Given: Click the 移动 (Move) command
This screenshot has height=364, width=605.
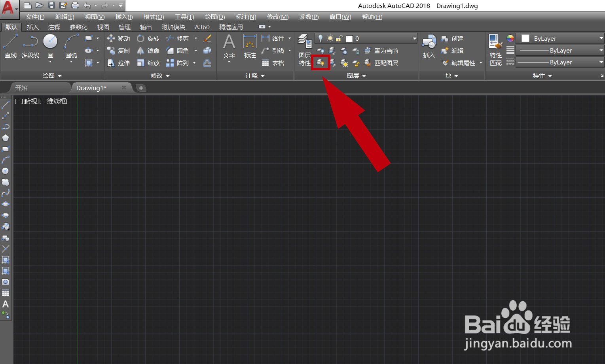Looking at the screenshot, I should click(x=118, y=38).
